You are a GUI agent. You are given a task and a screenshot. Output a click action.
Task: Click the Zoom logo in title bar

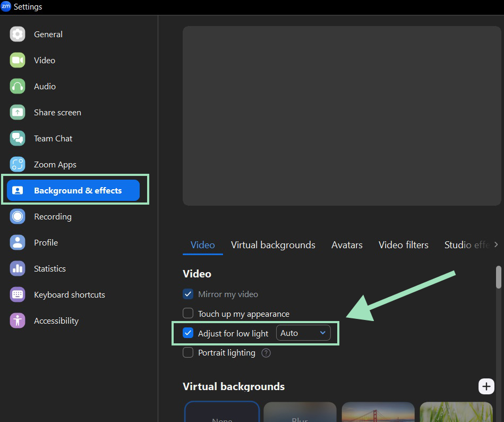[x=6, y=6]
